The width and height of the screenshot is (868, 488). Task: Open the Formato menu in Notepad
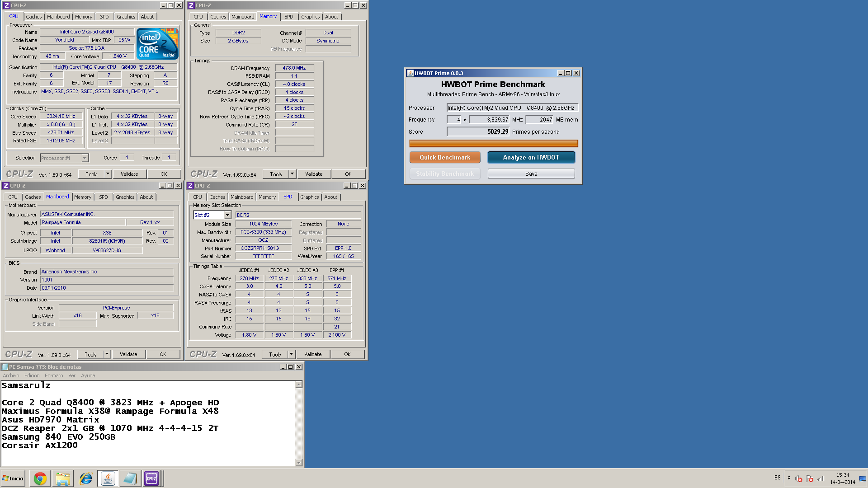54,375
